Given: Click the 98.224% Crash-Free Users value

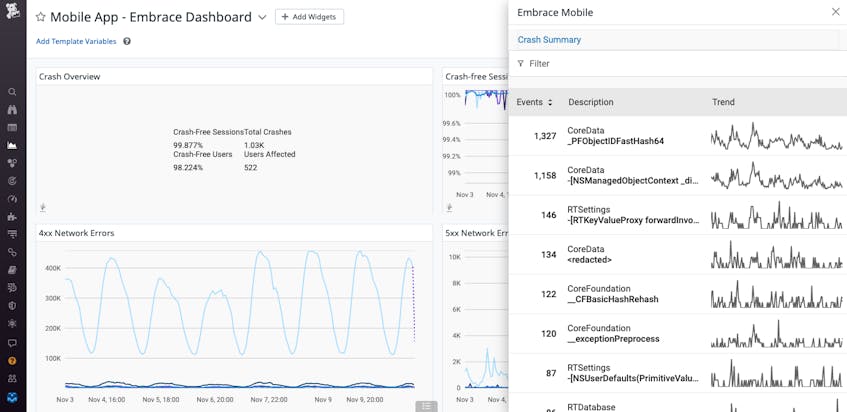Looking at the screenshot, I should pyautogui.click(x=188, y=168).
